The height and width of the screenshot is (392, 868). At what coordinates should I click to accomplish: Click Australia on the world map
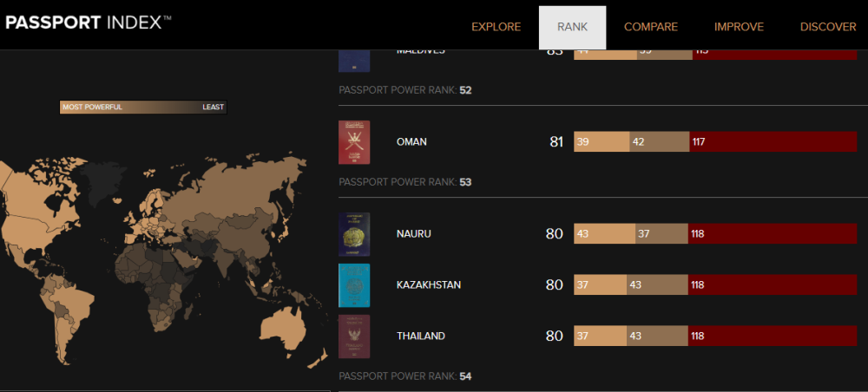tap(286, 327)
